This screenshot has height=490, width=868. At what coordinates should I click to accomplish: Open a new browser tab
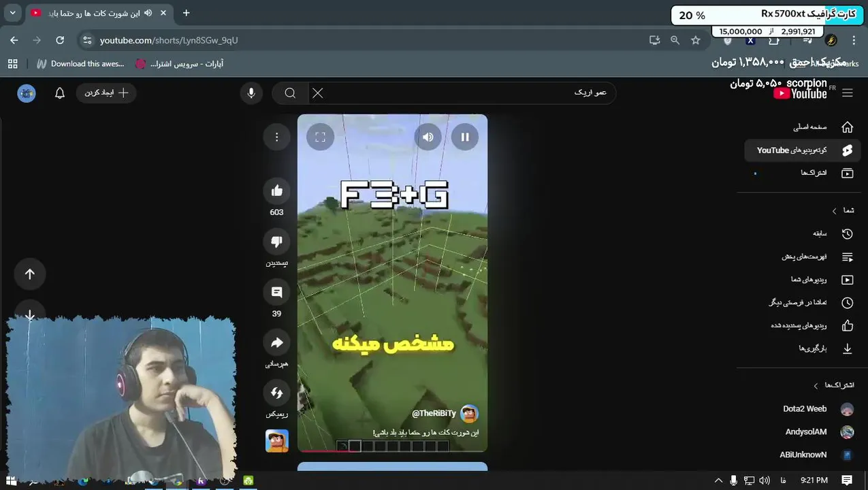(186, 13)
